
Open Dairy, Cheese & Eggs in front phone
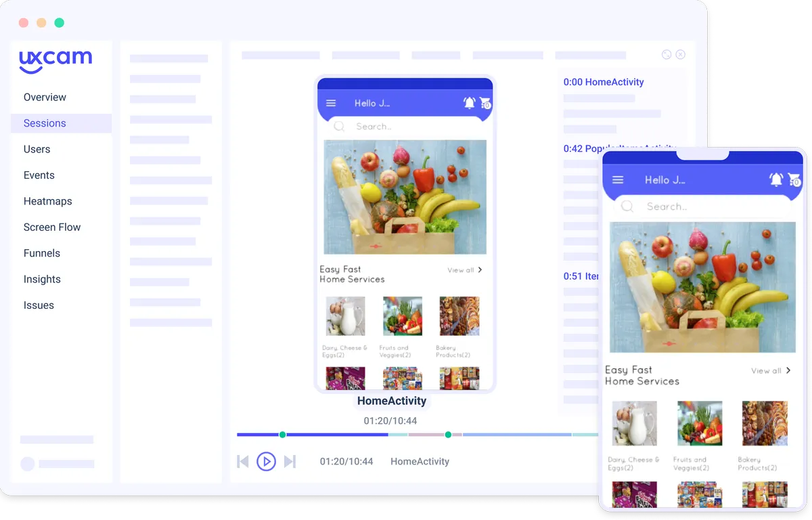point(634,435)
